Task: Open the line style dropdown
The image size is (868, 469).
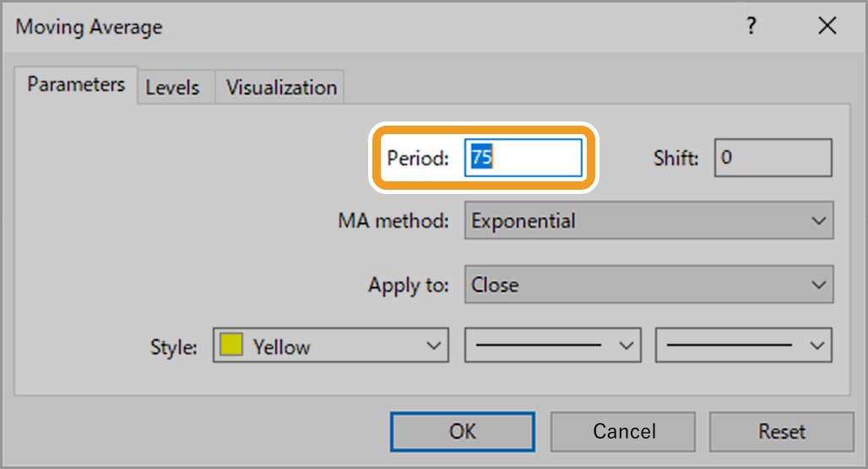Action: [x=553, y=346]
